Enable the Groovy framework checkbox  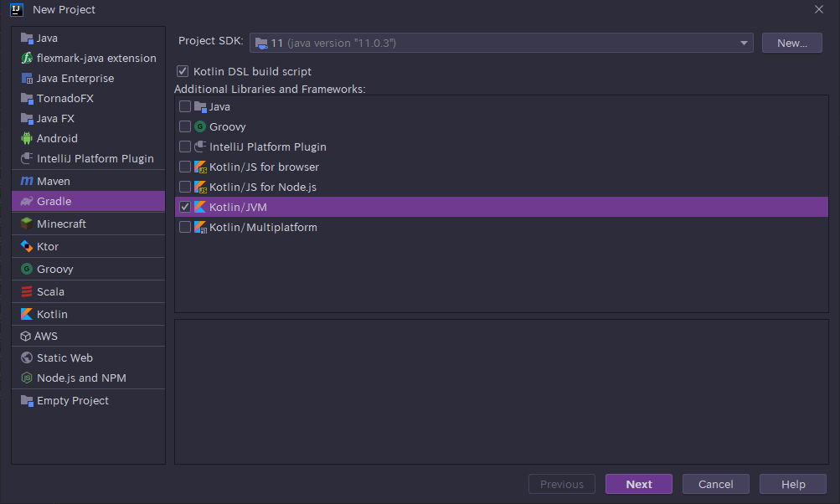(185, 127)
